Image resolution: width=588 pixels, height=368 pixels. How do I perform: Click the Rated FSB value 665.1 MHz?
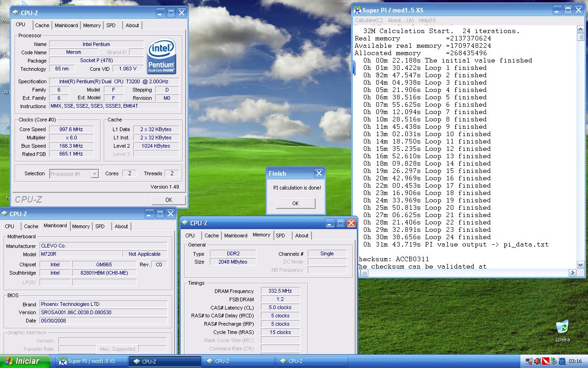tap(72, 154)
